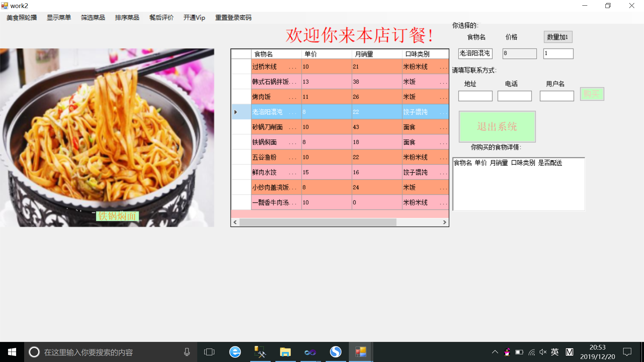The width and height of the screenshot is (644, 362).
Task: Open the notification center icon
Action: tap(627, 352)
